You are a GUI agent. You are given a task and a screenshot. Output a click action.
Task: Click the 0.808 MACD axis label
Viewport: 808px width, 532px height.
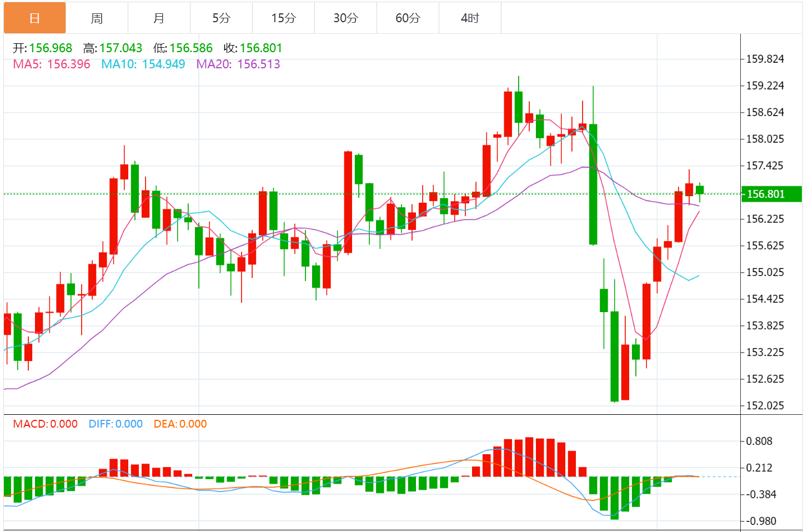759,441
